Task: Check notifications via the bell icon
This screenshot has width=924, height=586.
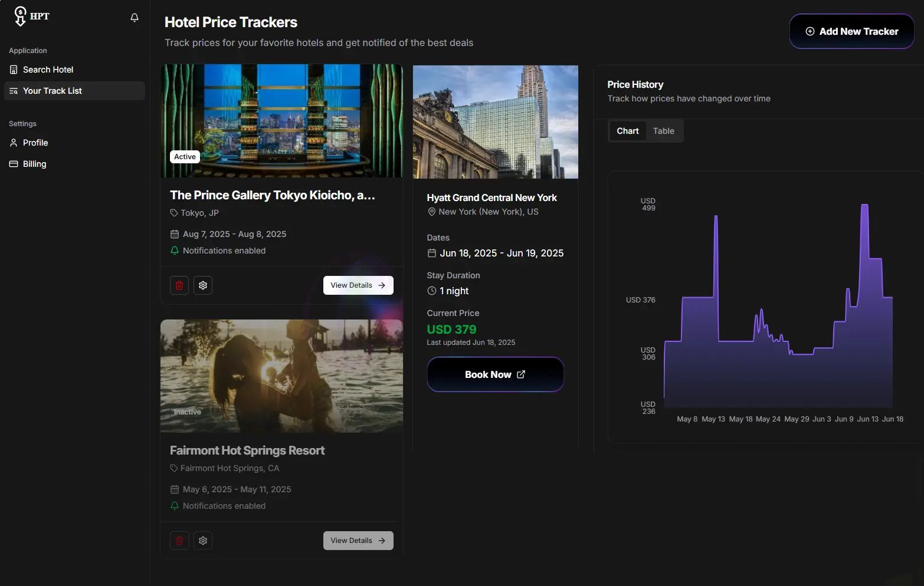Action: click(134, 18)
